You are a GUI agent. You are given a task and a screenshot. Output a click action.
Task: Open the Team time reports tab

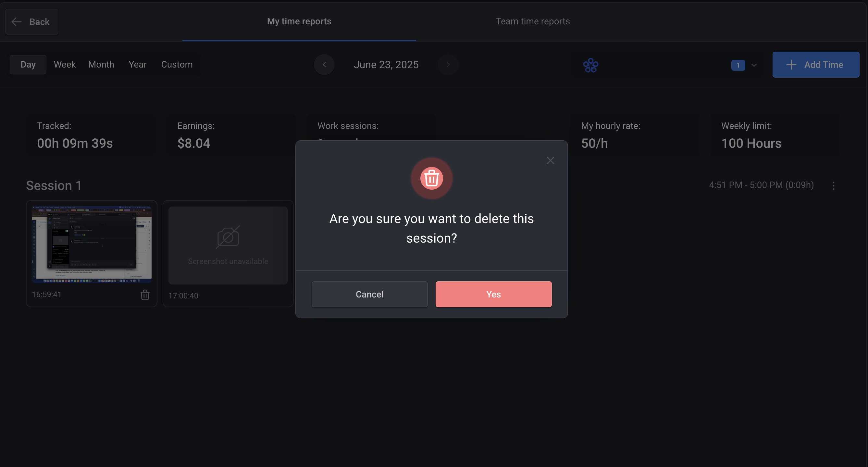[532, 21]
